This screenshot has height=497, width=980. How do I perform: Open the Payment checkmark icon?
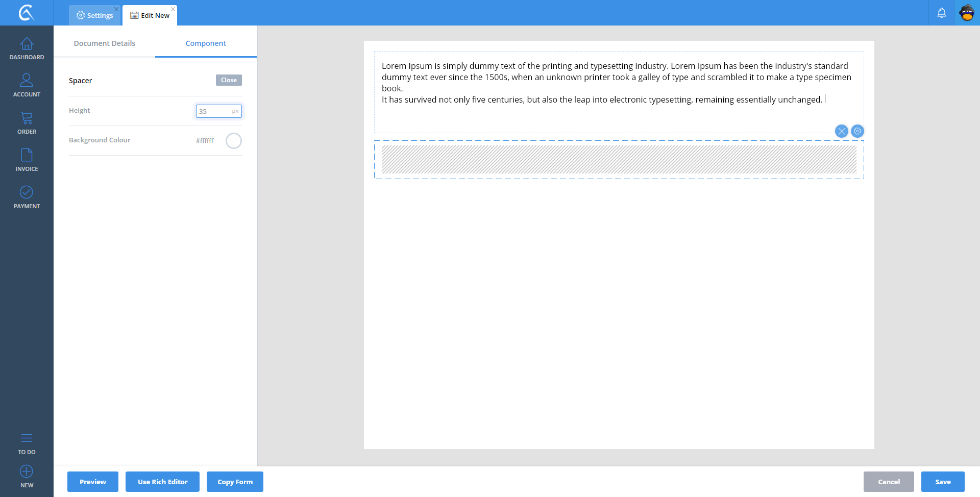tap(27, 192)
